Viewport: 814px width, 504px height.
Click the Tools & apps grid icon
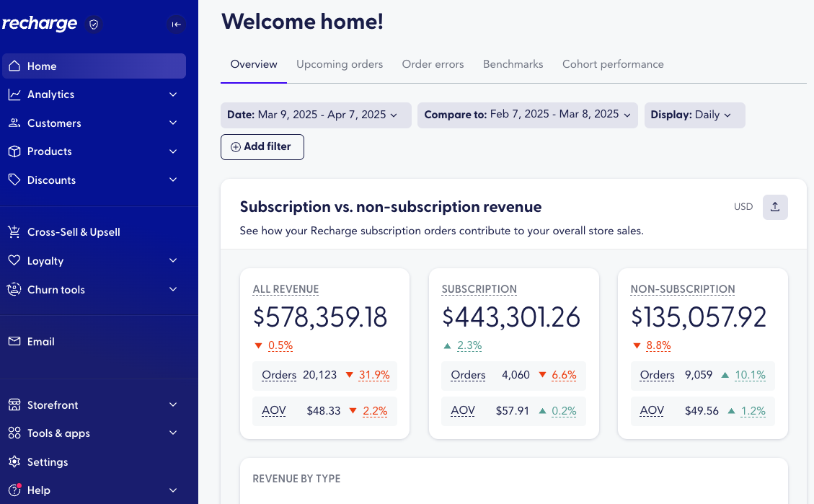(14, 433)
